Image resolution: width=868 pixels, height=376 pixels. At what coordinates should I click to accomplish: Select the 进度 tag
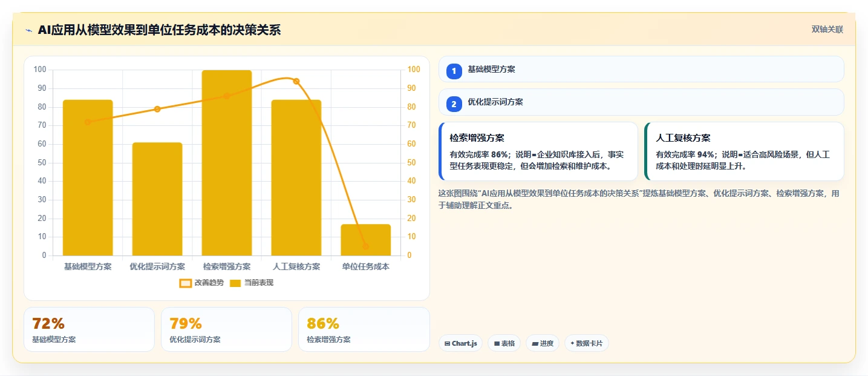pyautogui.click(x=543, y=343)
